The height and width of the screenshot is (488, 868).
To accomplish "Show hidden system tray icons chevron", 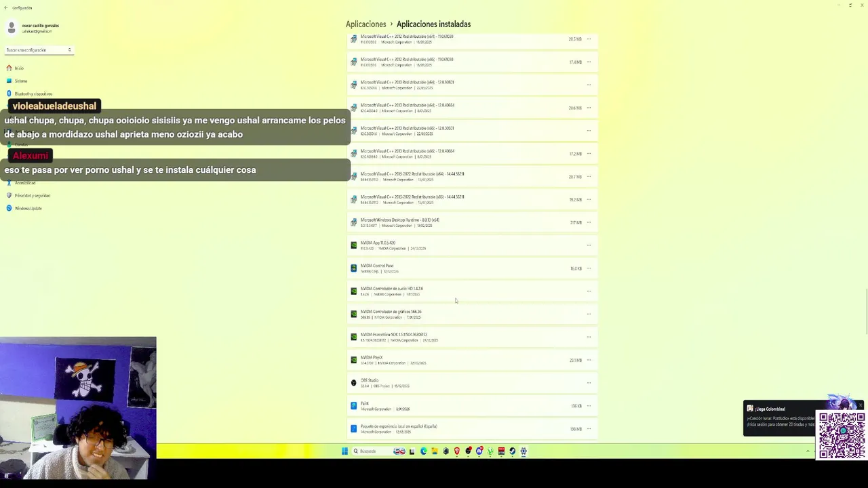I will coord(808,451).
